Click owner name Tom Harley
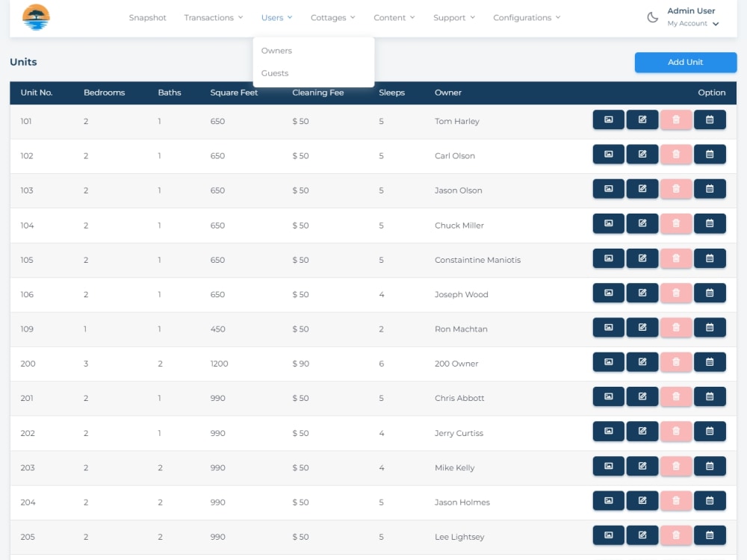 pyautogui.click(x=457, y=121)
